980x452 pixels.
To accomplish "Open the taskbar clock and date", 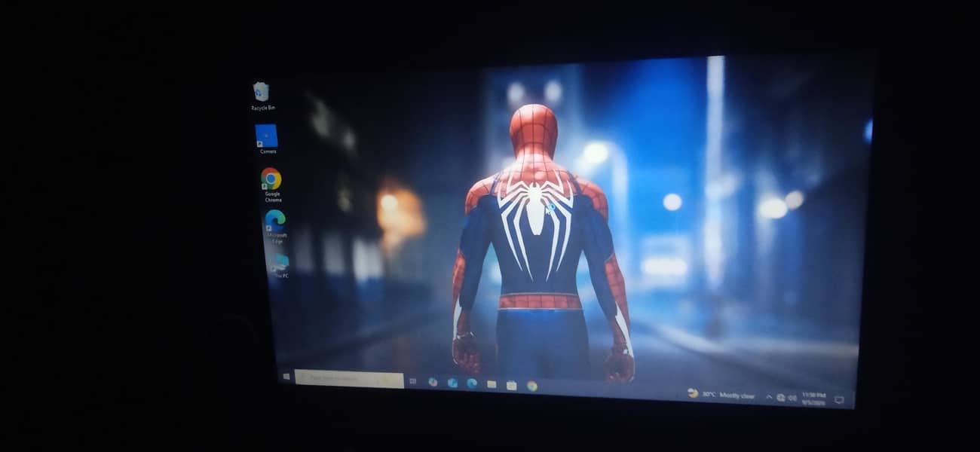I will pyautogui.click(x=814, y=399).
